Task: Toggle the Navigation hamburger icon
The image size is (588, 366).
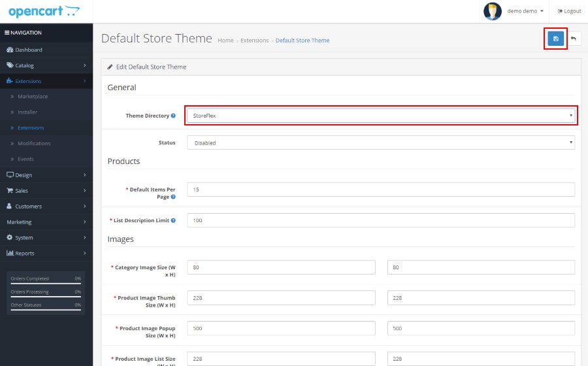Action: (x=7, y=33)
